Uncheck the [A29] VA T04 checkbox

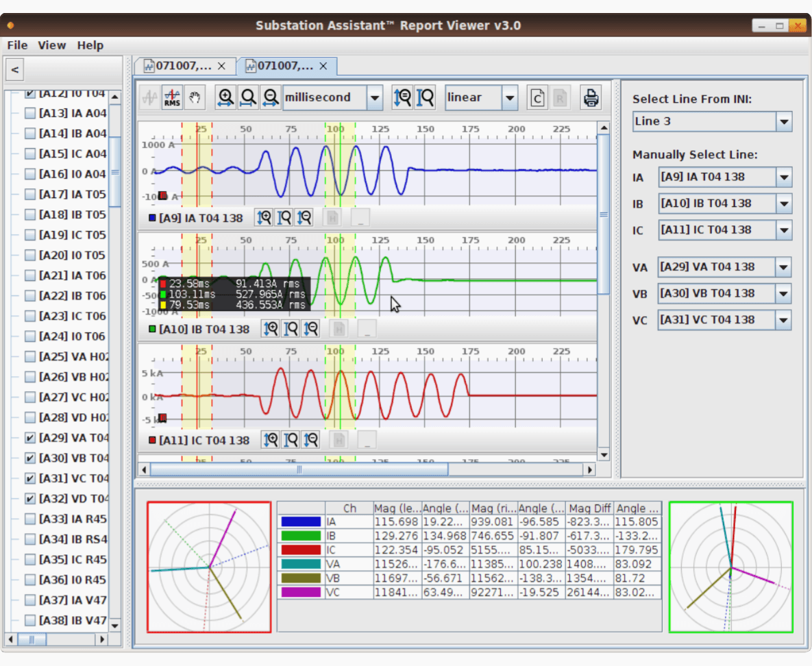pyautogui.click(x=30, y=438)
